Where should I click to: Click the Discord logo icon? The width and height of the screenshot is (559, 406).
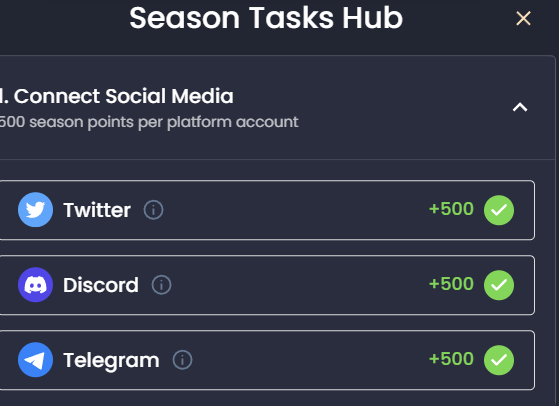pyautogui.click(x=35, y=285)
